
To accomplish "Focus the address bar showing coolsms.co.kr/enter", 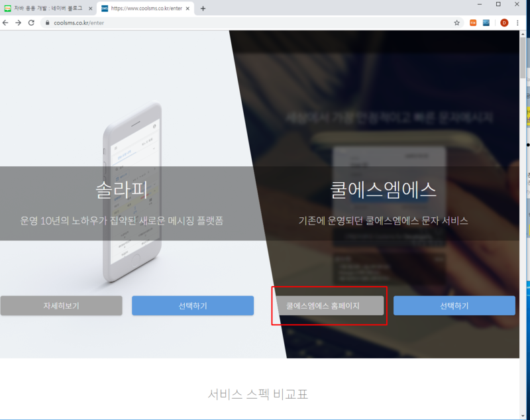I will tap(250, 23).
